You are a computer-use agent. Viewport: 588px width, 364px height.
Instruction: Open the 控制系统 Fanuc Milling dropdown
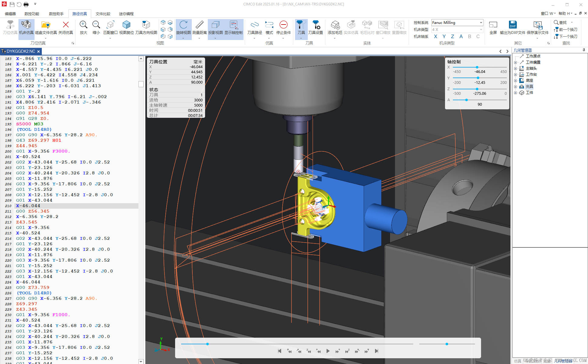tap(481, 23)
